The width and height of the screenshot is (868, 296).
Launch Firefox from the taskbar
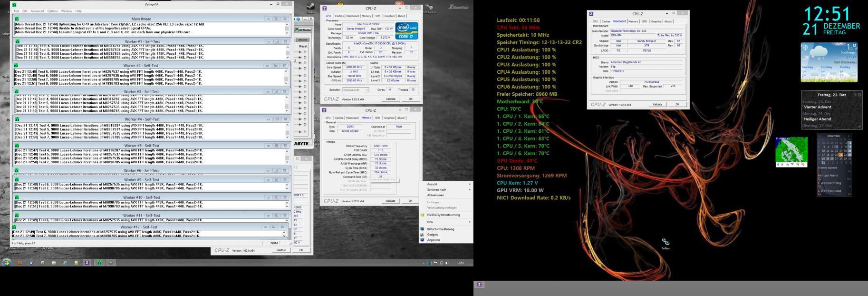pos(20,262)
